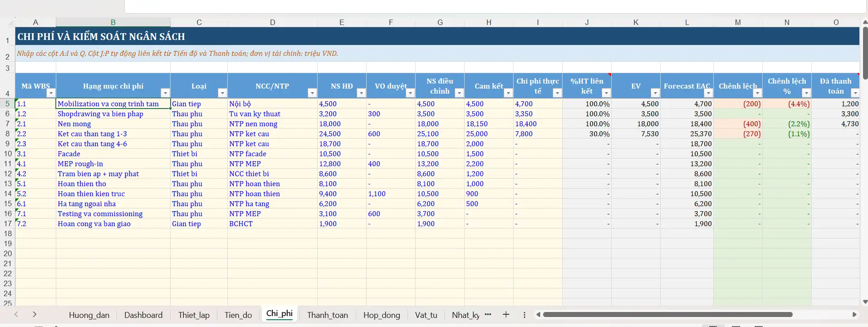Add a new sheet with plus icon
This screenshot has width=868, height=327.
pos(506,315)
